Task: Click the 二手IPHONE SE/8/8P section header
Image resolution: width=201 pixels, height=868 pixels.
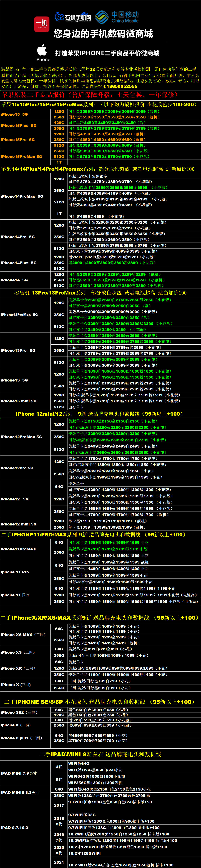Action: 100,702
